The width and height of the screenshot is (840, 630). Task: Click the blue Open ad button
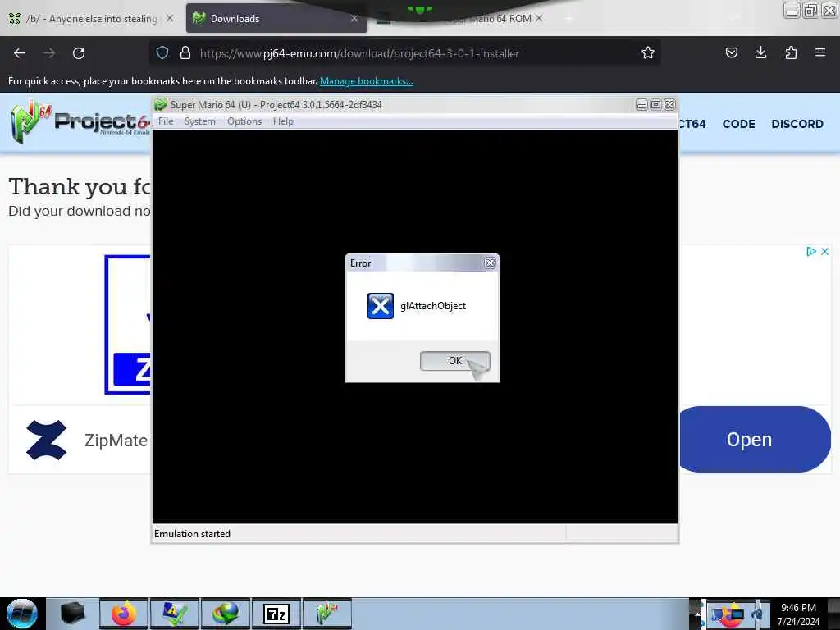(755, 440)
